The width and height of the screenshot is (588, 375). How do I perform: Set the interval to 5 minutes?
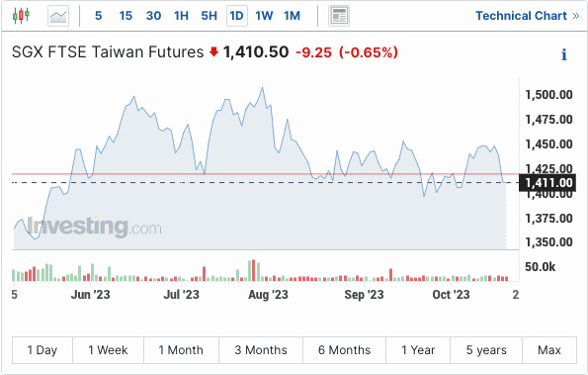(x=98, y=16)
